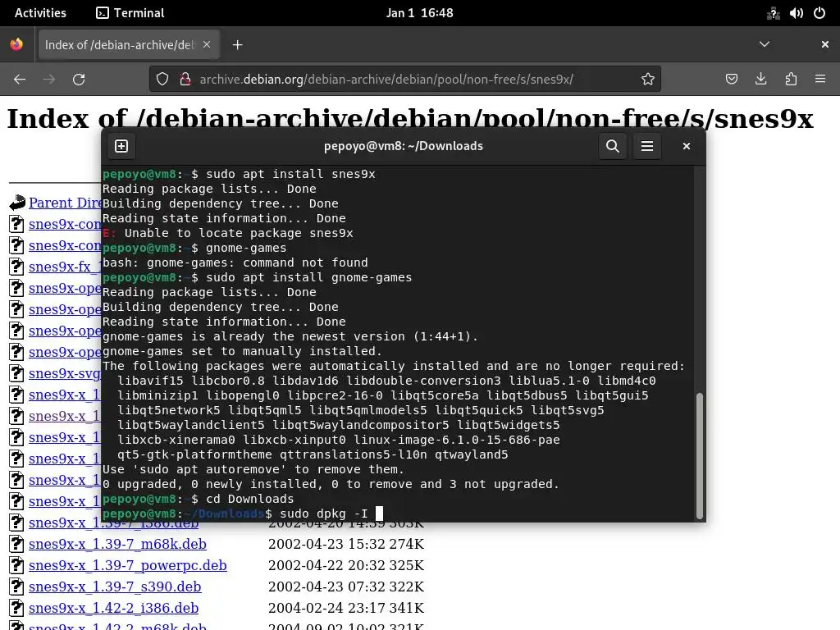Viewport: 840px width, 630px height.
Task: Open the power system menu
Action: click(819, 13)
